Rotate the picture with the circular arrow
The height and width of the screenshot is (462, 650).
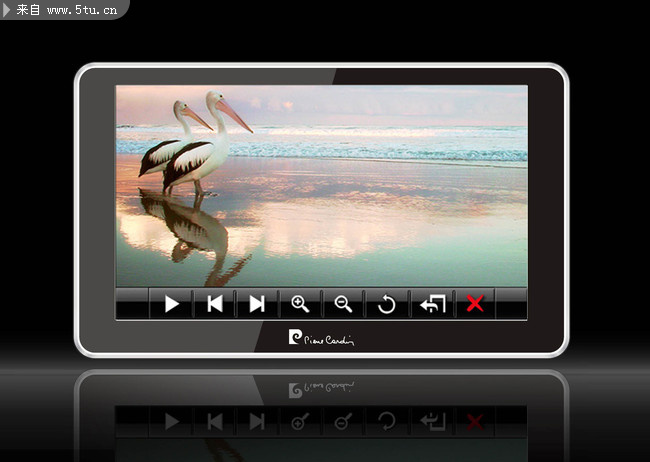pyautogui.click(x=387, y=304)
